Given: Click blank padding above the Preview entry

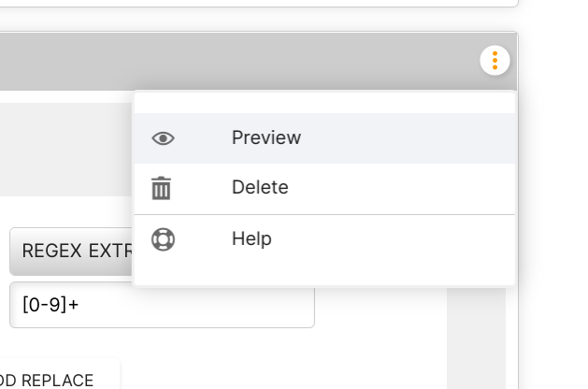Looking at the screenshot, I should [x=324, y=103].
